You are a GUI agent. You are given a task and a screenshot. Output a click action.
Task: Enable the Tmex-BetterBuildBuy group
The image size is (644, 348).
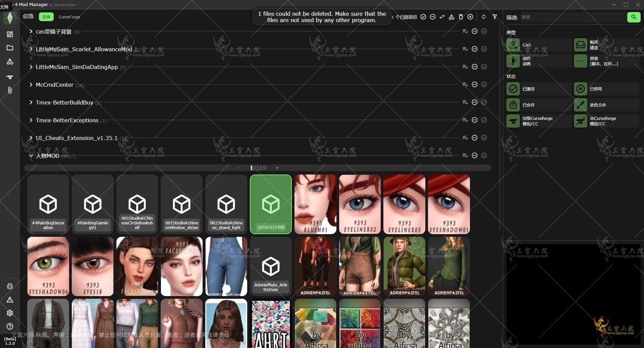pos(484,102)
